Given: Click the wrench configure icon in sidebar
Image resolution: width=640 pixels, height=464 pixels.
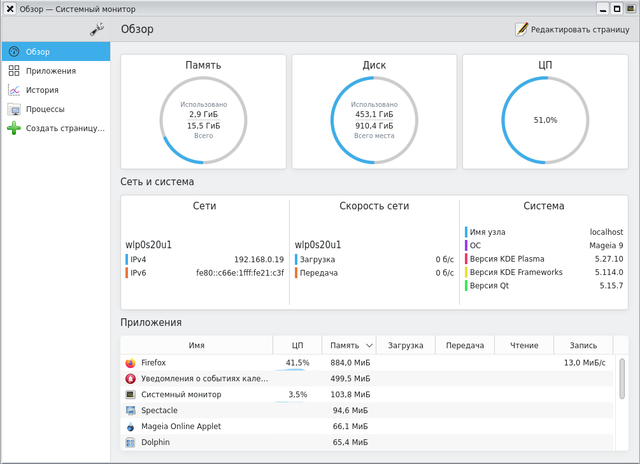Looking at the screenshot, I should (97, 29).
